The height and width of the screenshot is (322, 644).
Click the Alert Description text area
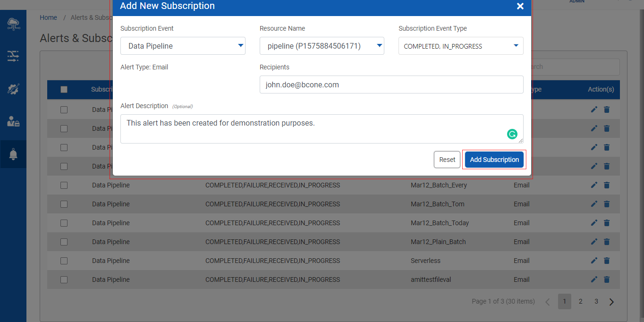click(x=322, y=128)
